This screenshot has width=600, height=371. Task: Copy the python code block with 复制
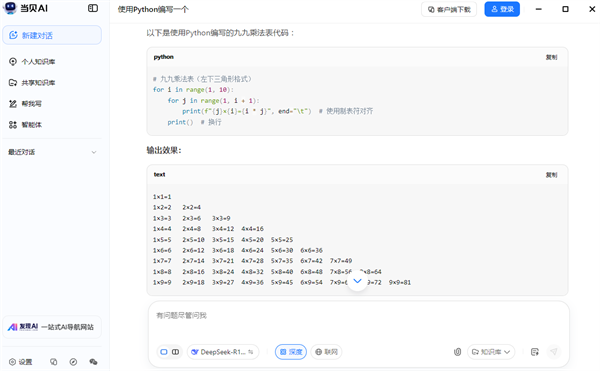pyautogui.click(x=551, y=57)
